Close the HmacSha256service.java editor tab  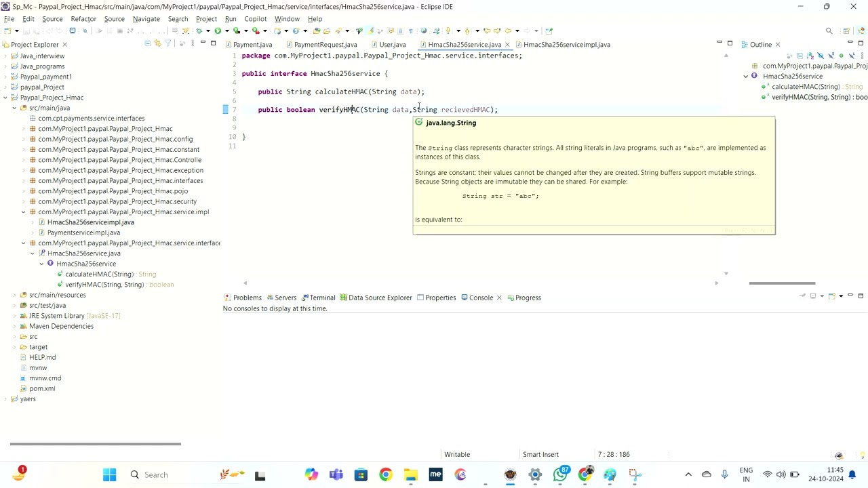click(507, 45)
